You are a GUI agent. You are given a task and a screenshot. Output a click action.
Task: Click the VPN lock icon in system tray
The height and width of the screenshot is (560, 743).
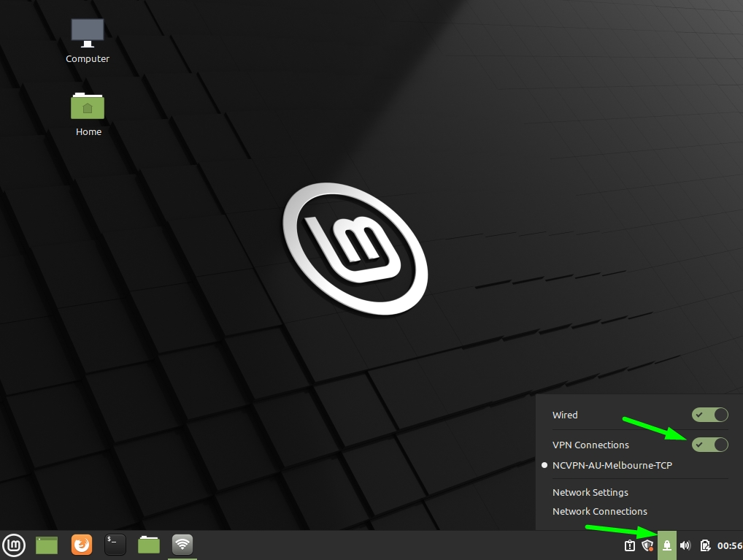[x=666, y=545]
